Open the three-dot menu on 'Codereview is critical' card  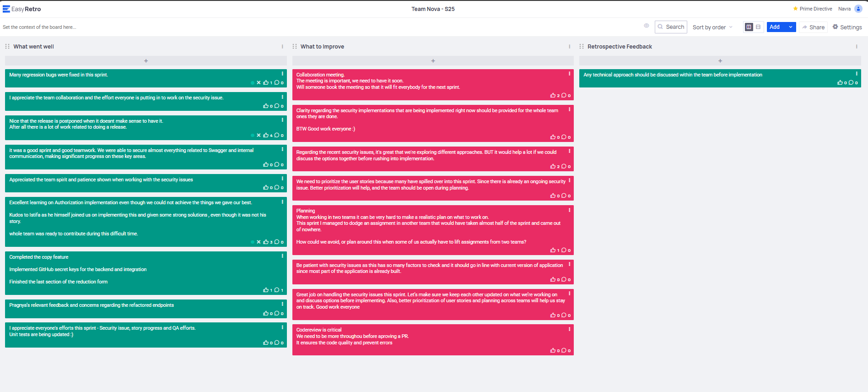569,329
